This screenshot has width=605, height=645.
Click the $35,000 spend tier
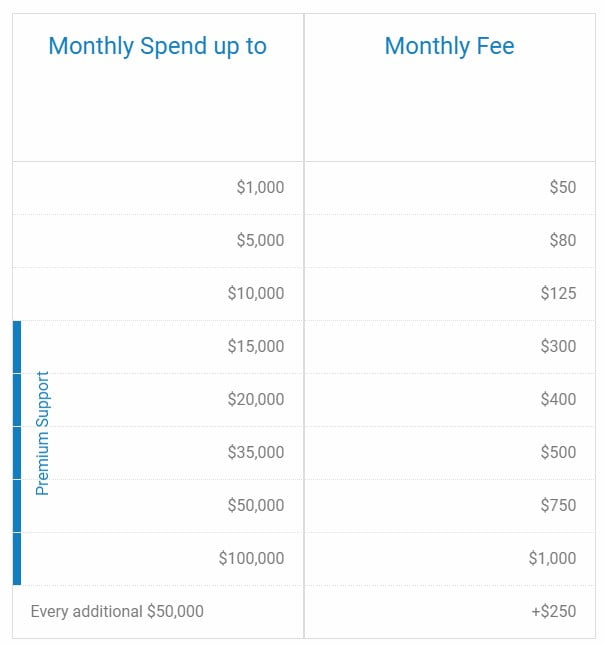[256, 452]
